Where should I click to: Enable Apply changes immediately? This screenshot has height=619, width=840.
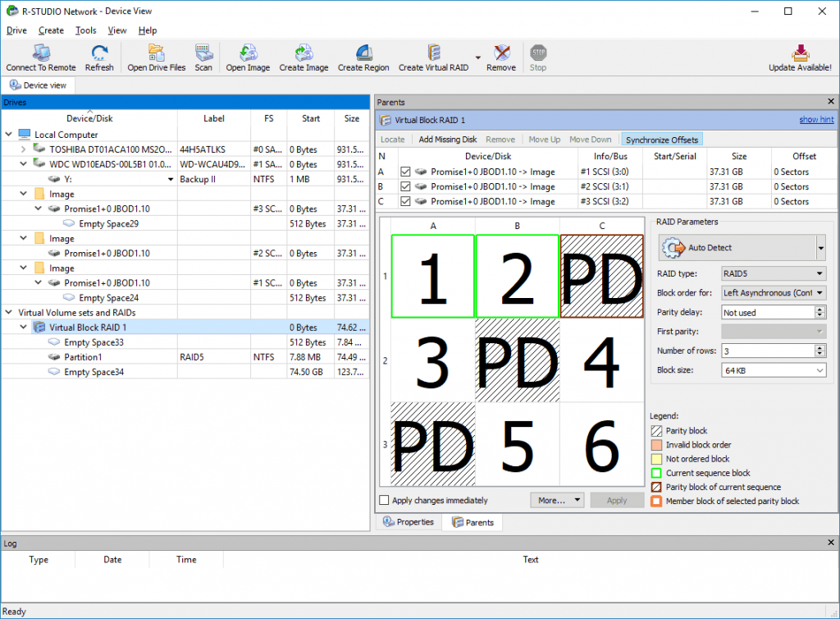pos(383,500)
